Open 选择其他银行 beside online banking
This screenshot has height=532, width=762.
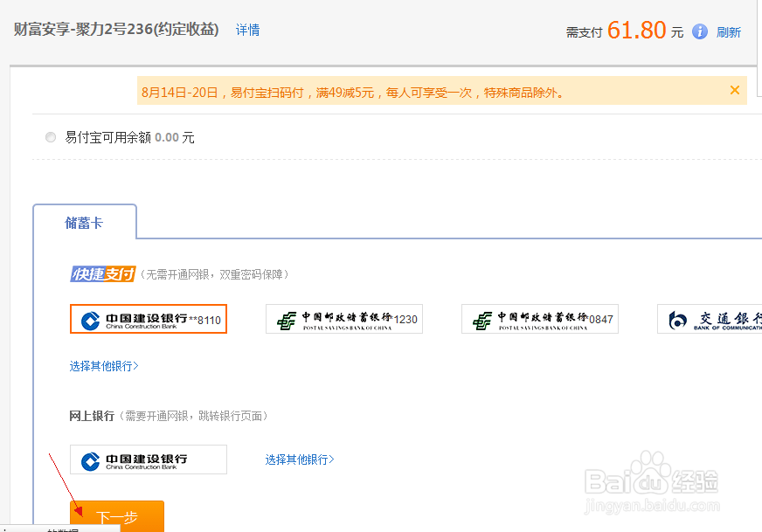[x=300, y=459]
